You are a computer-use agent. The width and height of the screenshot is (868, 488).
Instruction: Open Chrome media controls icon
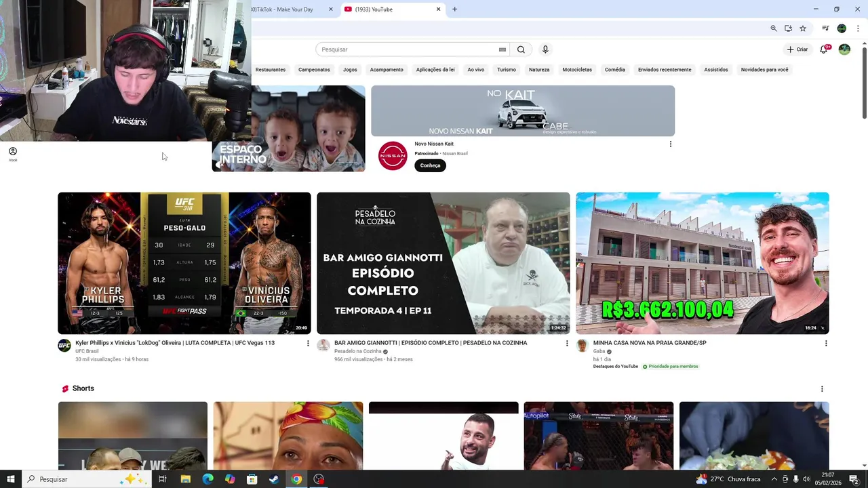pos(825,28)
